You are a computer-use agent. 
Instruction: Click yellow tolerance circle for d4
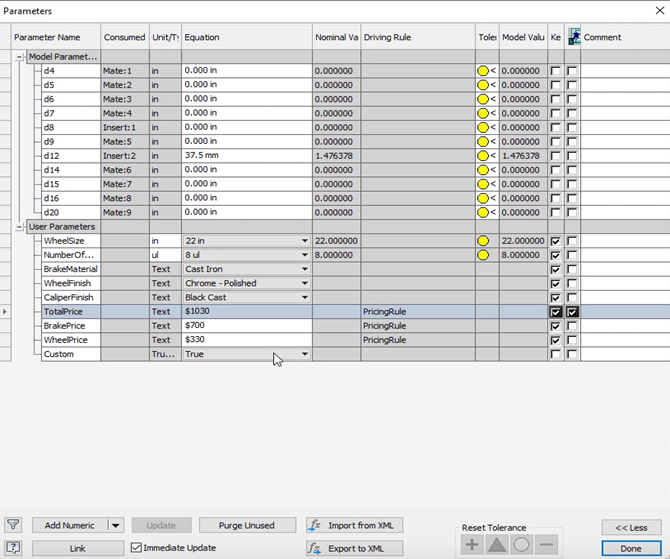pos(483,71)
